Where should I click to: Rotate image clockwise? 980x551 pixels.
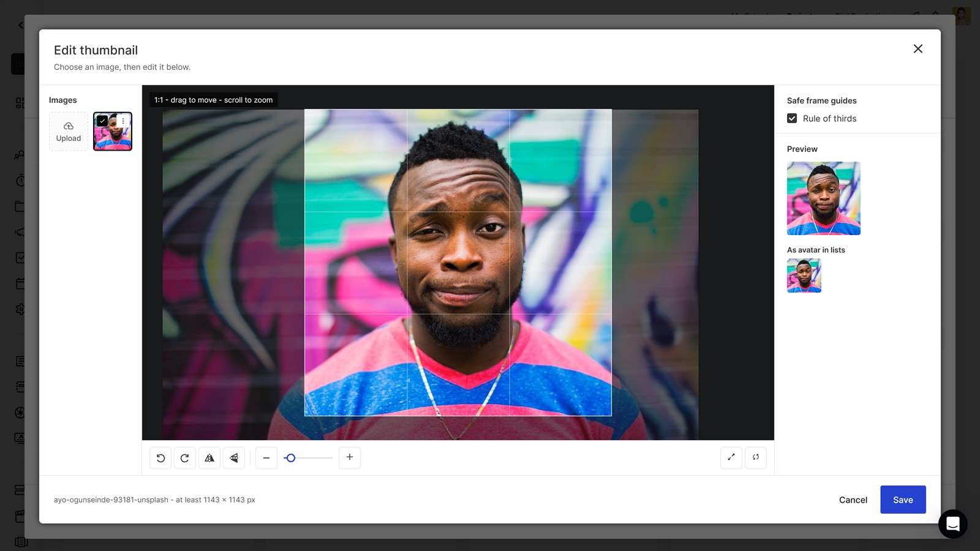[x=184, y=458]
